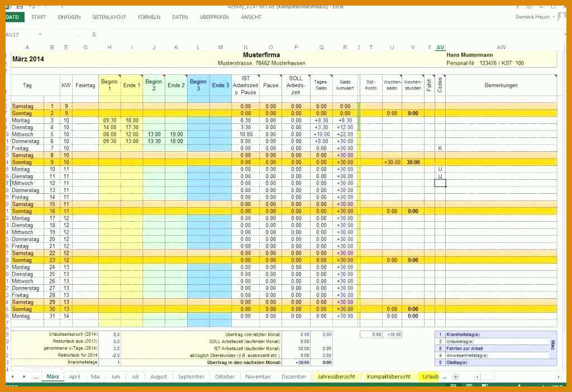Switch to the April sheet tab
This screenshot has width=572, height=392.
coord(74,377)
